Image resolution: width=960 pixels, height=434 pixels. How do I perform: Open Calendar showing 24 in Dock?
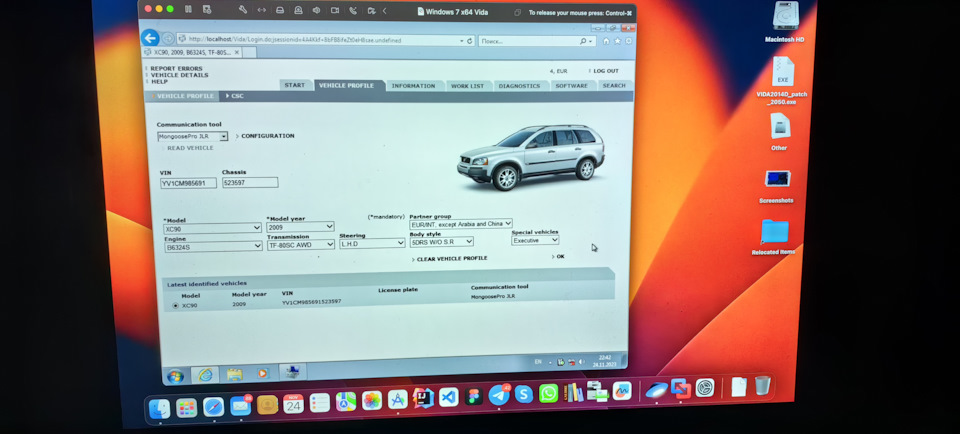coord(293,404)
